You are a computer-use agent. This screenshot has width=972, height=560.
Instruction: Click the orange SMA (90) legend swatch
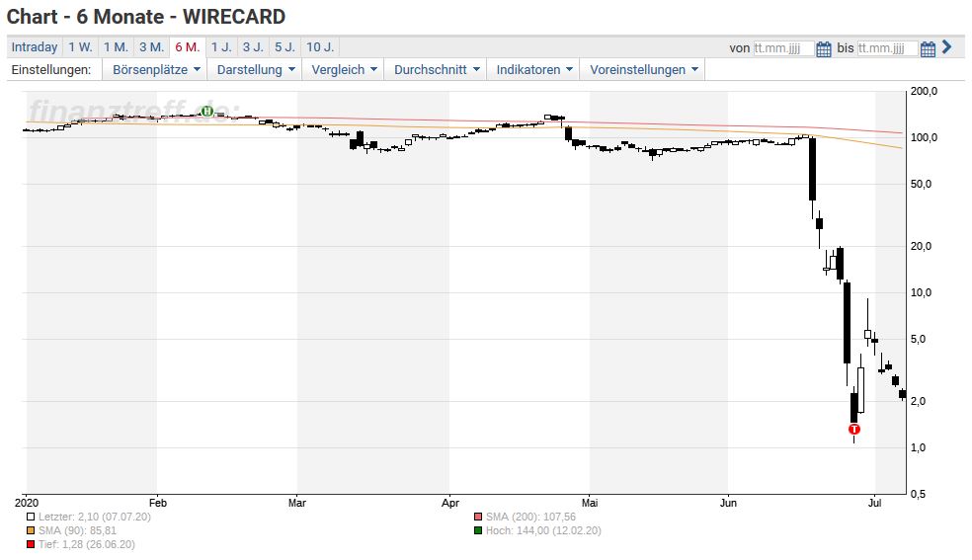31,530
